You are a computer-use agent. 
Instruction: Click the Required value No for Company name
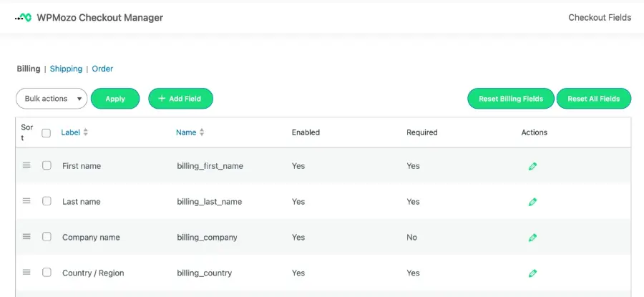tap(411, 238)
